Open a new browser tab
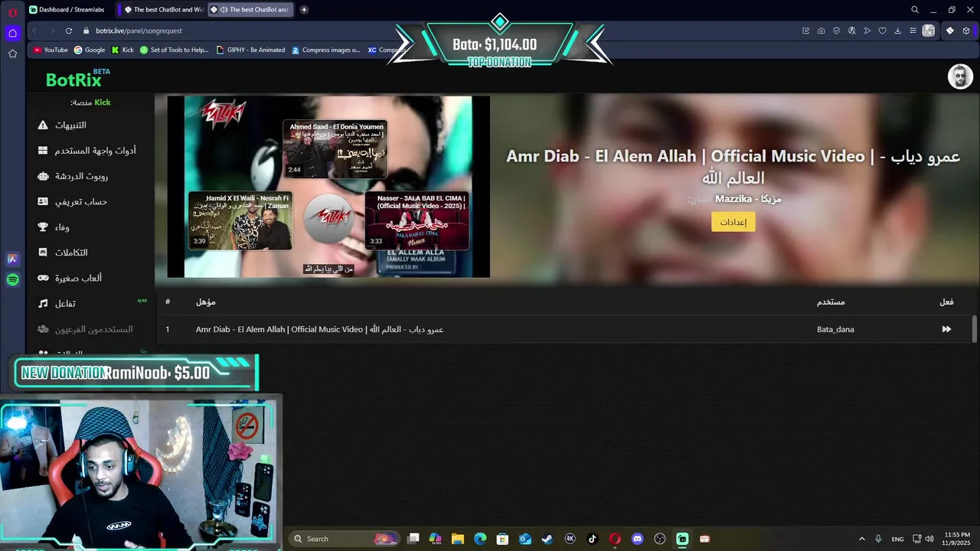Screen dimensions: 980x551 (304, 10)
